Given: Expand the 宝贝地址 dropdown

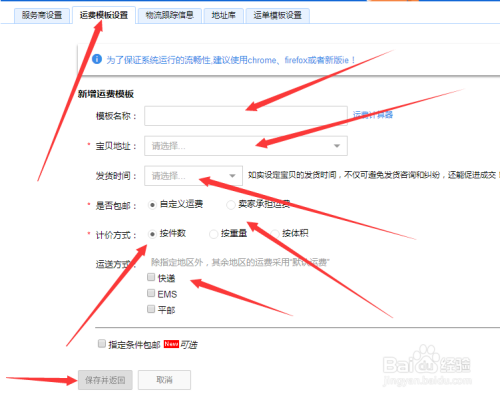Looking at the screenshot, I should coord(246,146).
